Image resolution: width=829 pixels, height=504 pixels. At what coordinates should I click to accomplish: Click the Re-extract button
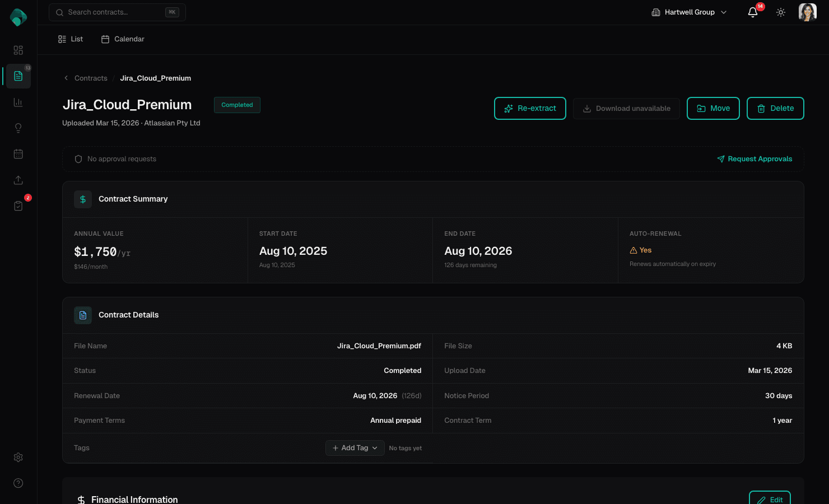530,108
